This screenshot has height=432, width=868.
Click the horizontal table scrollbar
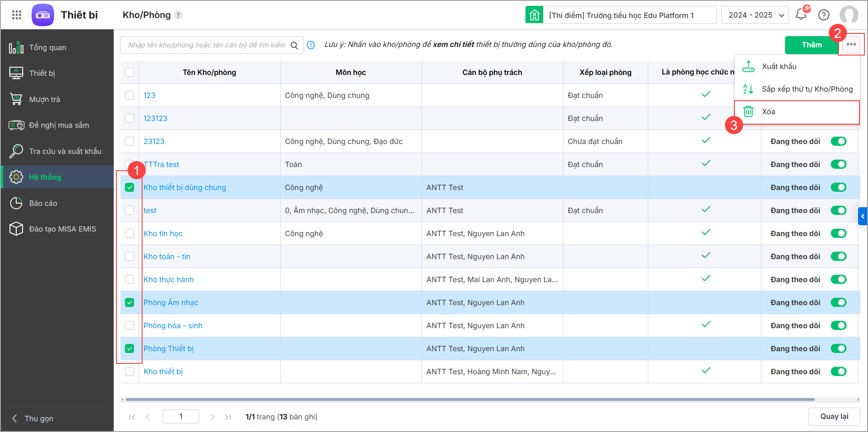pos(469,399)
